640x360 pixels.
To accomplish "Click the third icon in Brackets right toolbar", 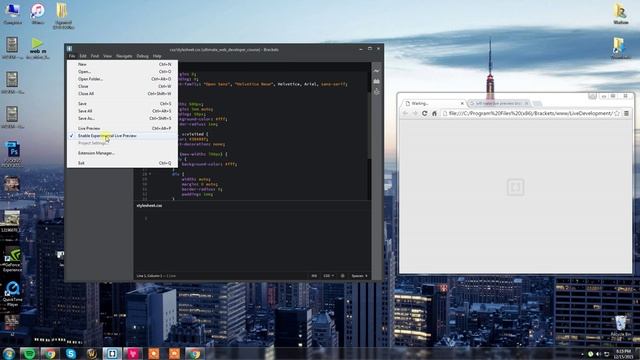I will pyautogui.click(x=376, y=92).
